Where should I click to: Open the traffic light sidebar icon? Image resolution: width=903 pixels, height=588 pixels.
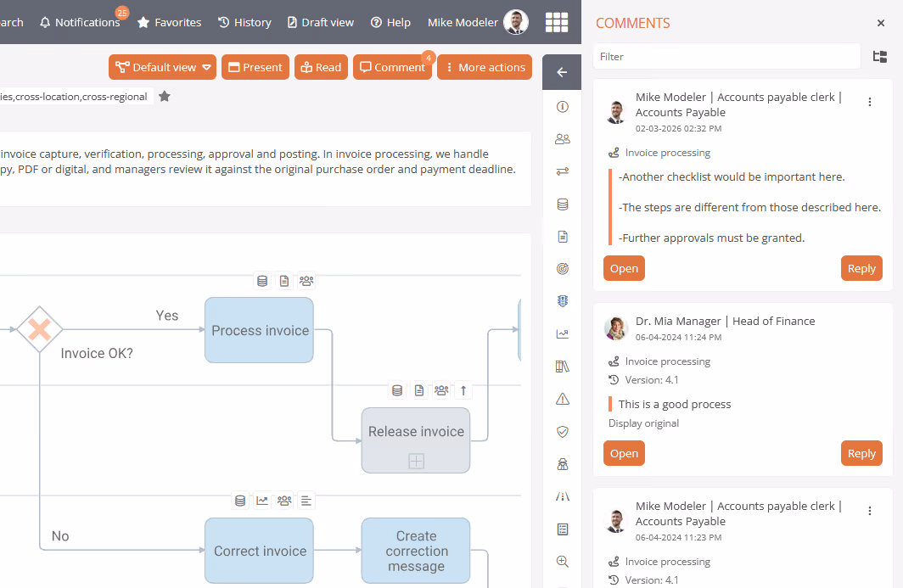point(563,300)
